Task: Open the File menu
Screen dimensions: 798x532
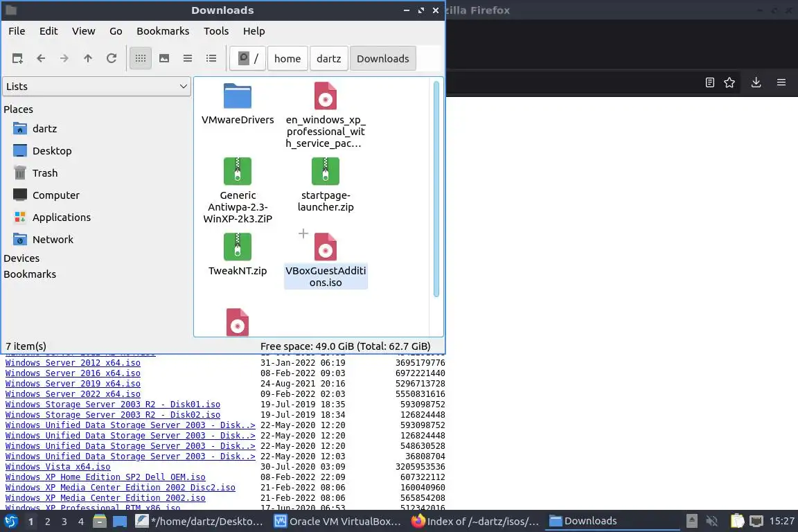Action: 17,31
